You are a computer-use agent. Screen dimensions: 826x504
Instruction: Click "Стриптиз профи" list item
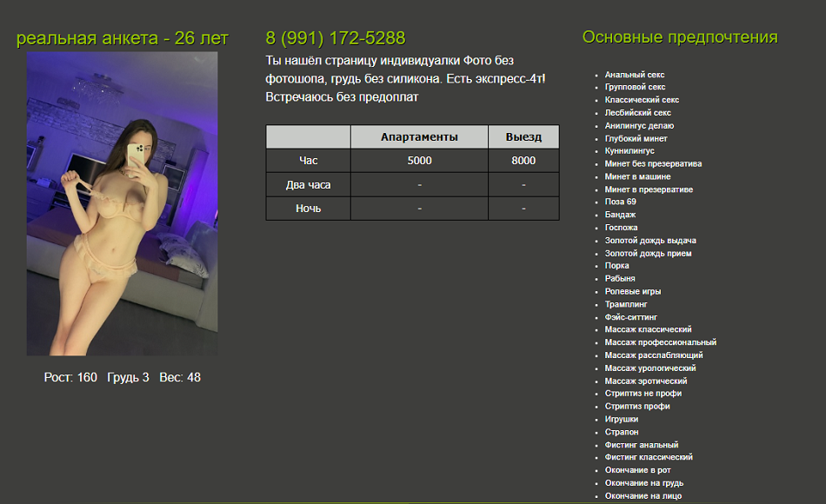pos(637,406)
